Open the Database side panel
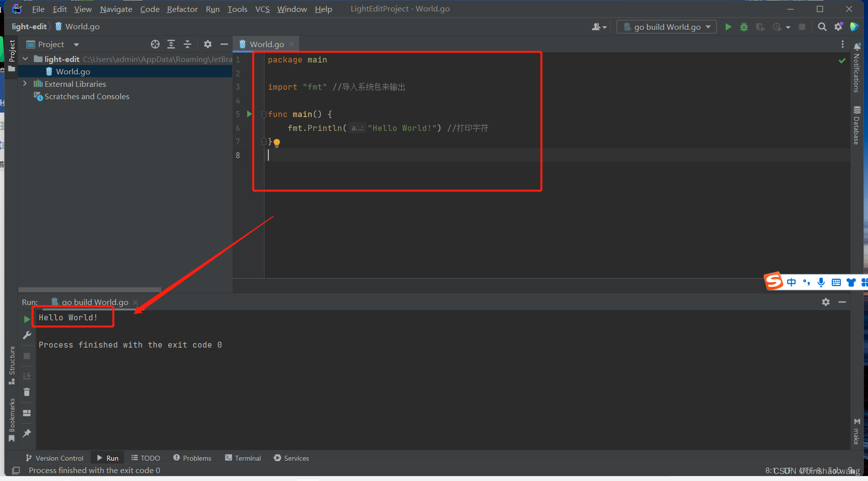This screenshot has width=868, height=481. point(857,125)
